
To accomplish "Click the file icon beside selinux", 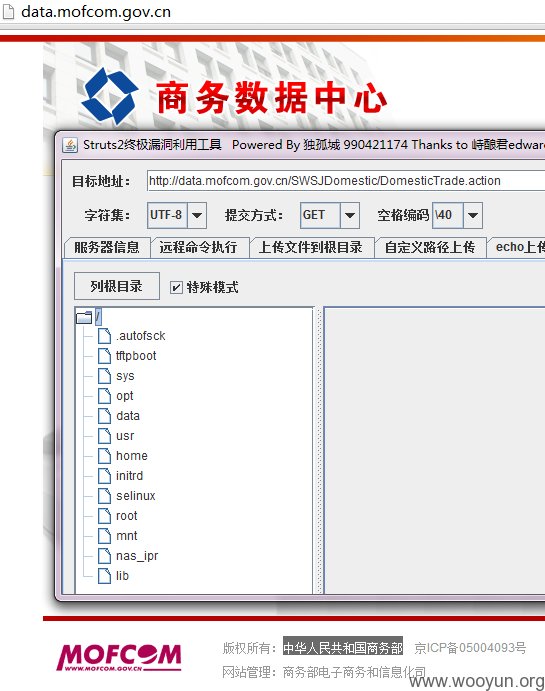I will [104, 496].
